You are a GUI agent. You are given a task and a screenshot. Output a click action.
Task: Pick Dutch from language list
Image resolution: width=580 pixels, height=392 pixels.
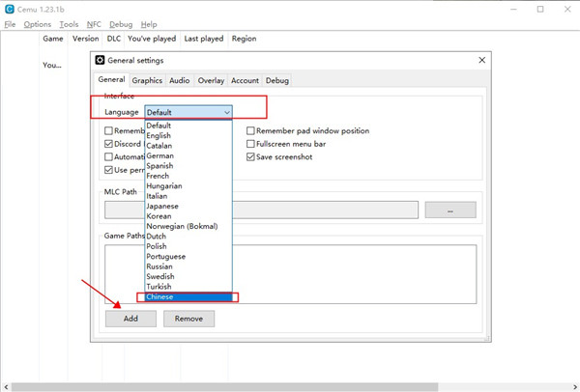tap(188, 237)
